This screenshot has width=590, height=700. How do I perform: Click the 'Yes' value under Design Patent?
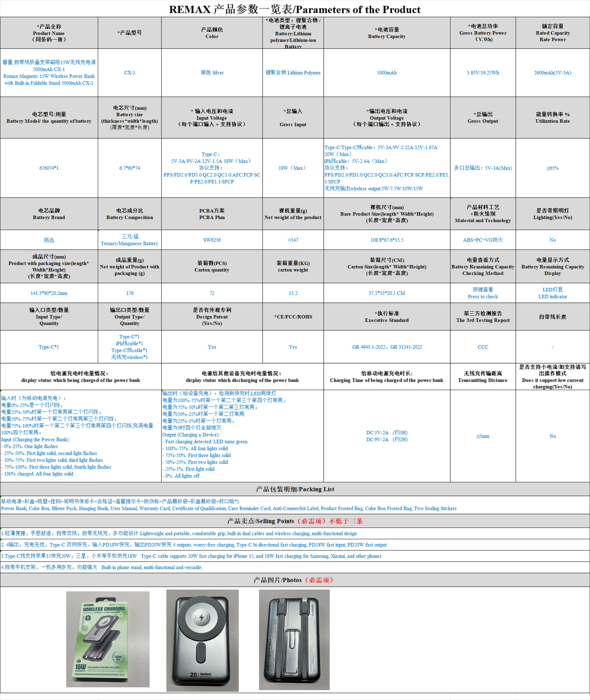click(212, 347)
